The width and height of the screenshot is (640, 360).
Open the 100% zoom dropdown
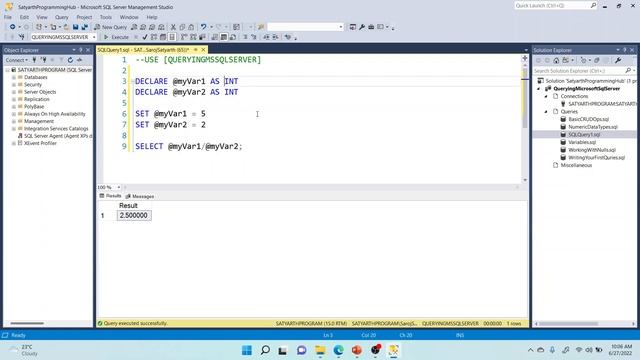tap(119, 187)
